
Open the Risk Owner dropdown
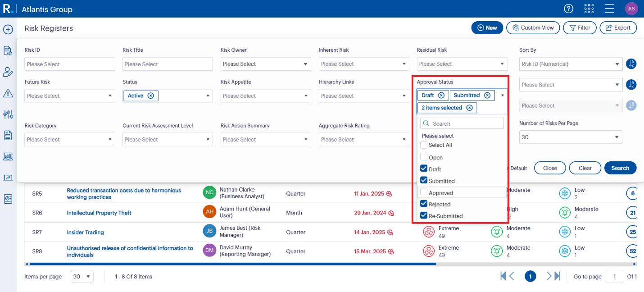click(266, 64)
